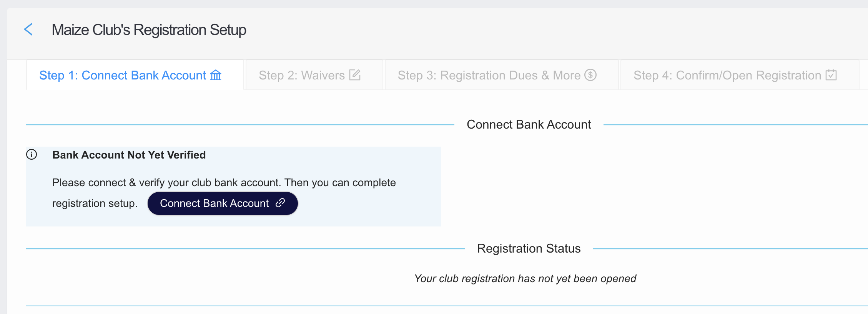868x314 pixels.
Task: Go to Step 3: Registration Dues & More
Action: 489,76
